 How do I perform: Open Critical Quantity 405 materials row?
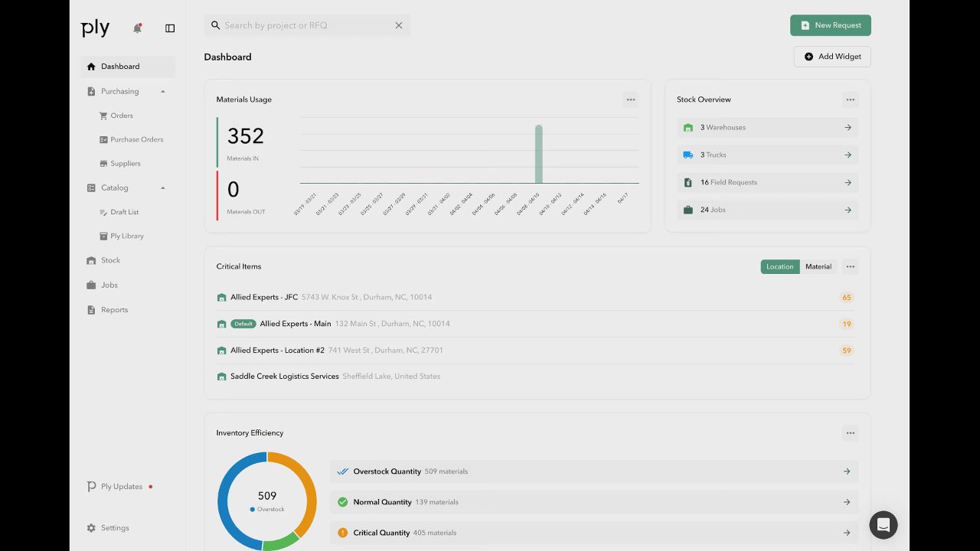tap(594, 533)
